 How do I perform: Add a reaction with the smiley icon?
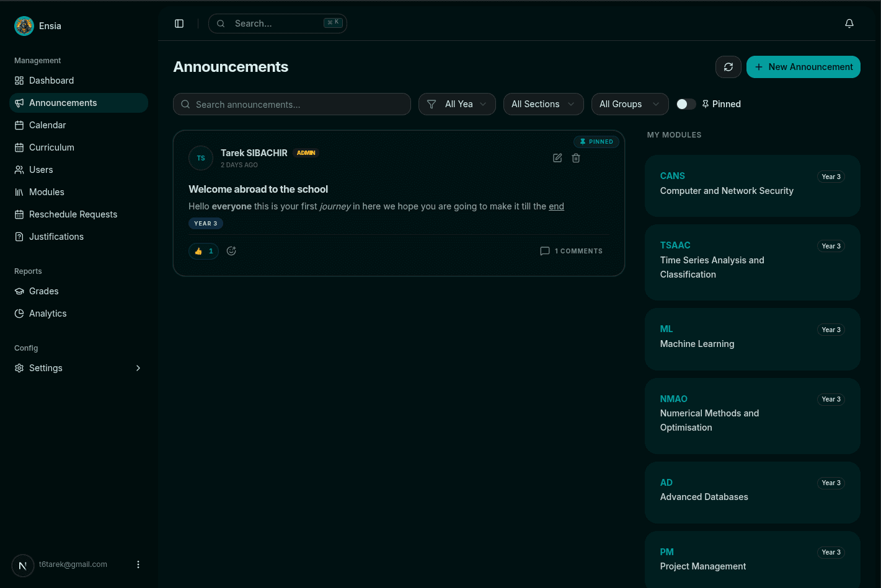pos(231,251)
